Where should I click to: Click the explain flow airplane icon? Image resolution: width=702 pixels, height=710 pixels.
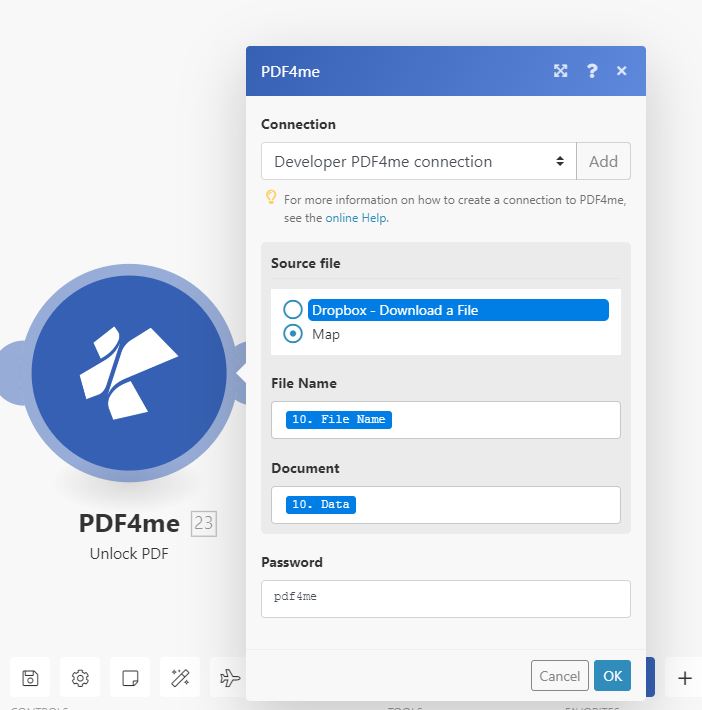click(229, 678)
